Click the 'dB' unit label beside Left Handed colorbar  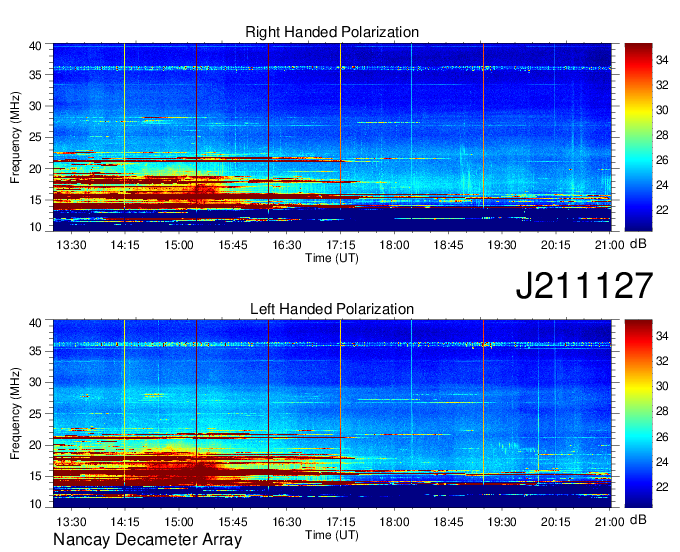pos(638,520)
